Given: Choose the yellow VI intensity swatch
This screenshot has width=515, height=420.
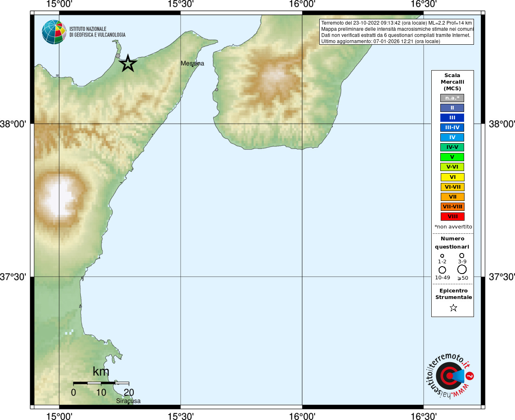Looking at the screenshot, I should [452, 177].
